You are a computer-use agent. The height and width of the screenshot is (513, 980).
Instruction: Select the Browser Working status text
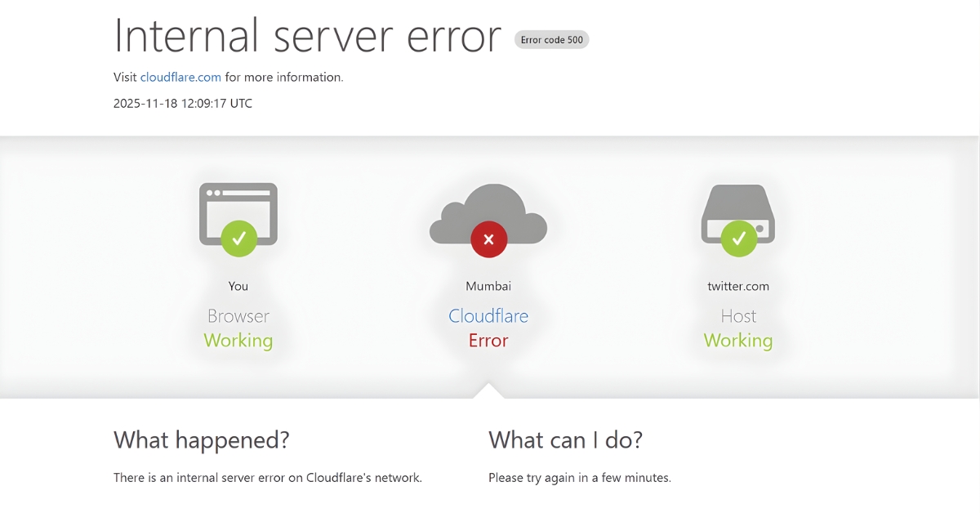pos(238,341)
